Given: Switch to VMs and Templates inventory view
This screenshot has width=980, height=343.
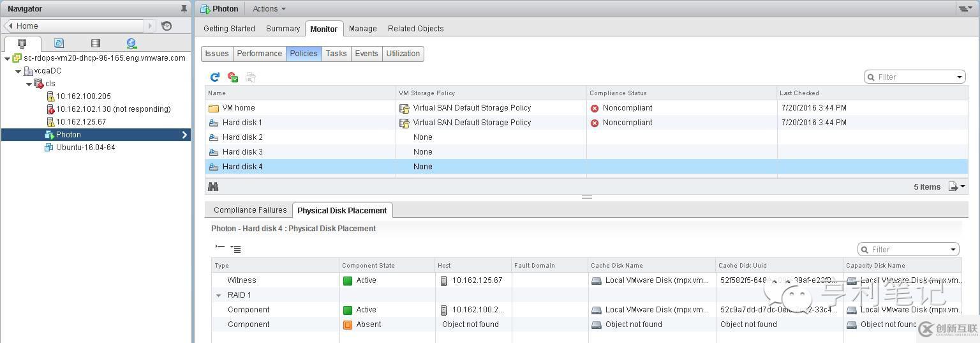Looking at the screenshot, I should (x=59, y=43).
